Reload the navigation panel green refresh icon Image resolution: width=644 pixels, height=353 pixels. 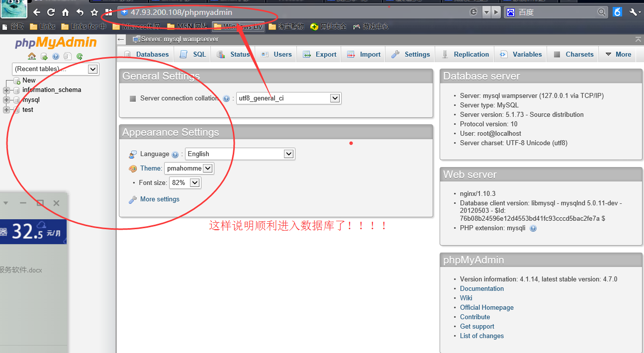pos(80,56)
